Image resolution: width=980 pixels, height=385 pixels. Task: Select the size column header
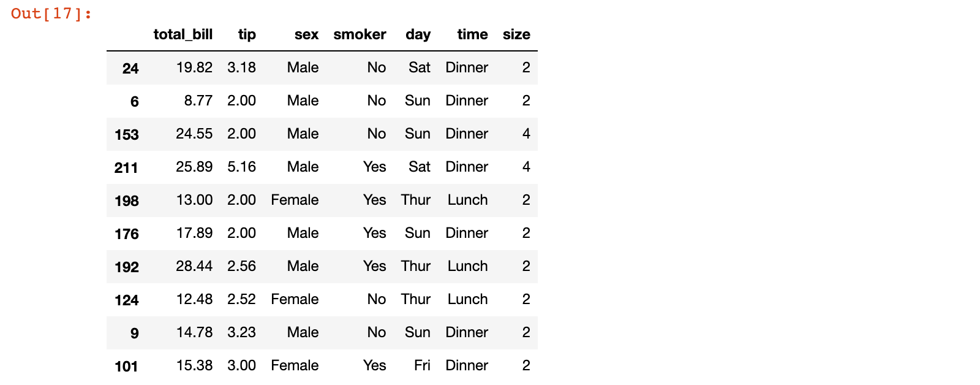516,34
